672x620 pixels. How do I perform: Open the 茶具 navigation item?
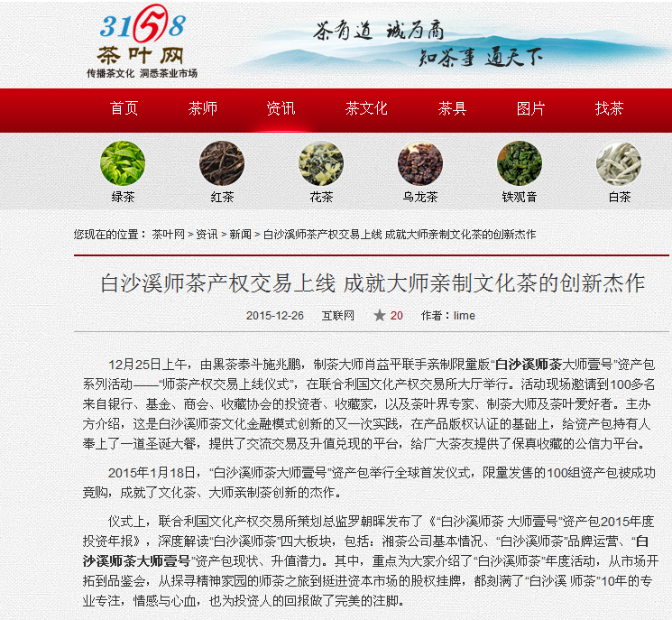(452, 108)
